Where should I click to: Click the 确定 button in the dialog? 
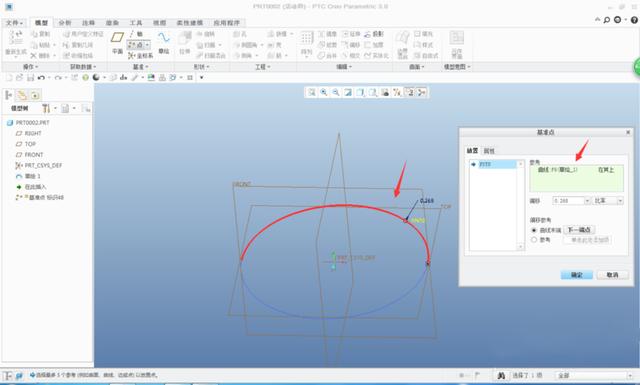pos(576,275)
